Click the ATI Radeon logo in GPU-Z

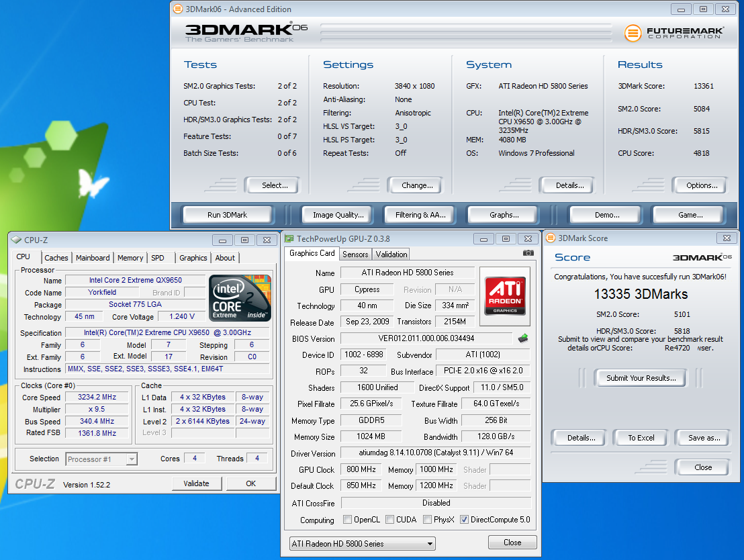pos(505,296)
